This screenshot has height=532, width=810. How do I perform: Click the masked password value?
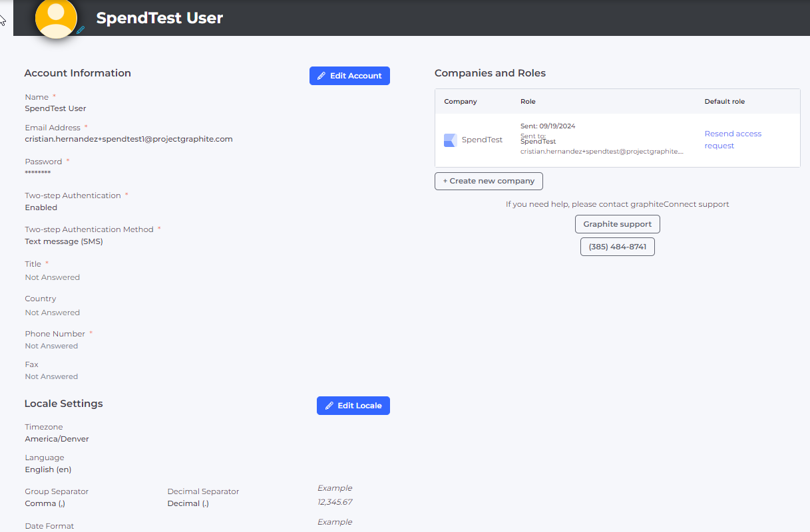pyautogui.click(x=38, y=174)
